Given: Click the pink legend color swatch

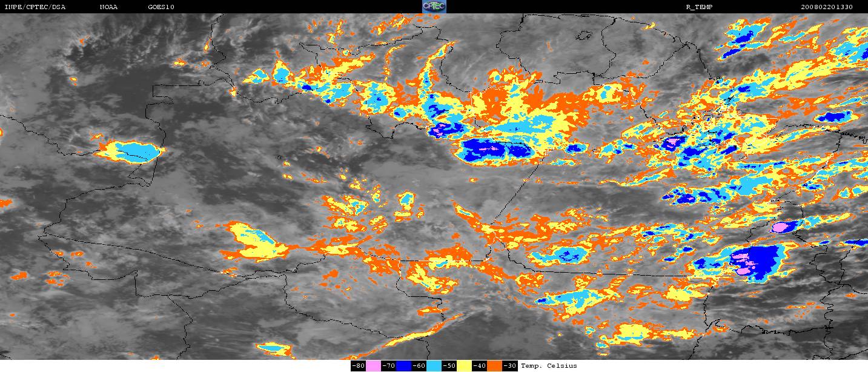Looking at the screenshot, I should pos(373,366).
